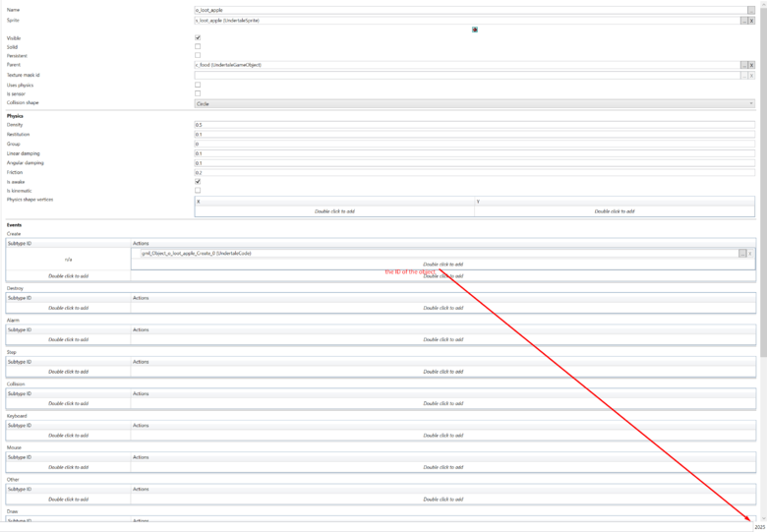
Task: Enable the Solid checkbox
Action: point(198,46)
